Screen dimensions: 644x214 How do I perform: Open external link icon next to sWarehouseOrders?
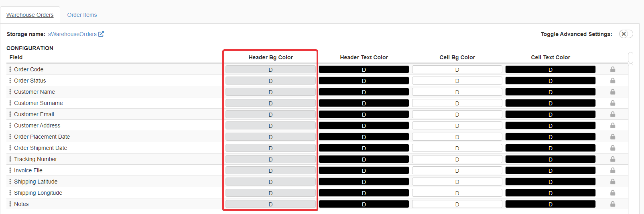click(x=101, y=34)
